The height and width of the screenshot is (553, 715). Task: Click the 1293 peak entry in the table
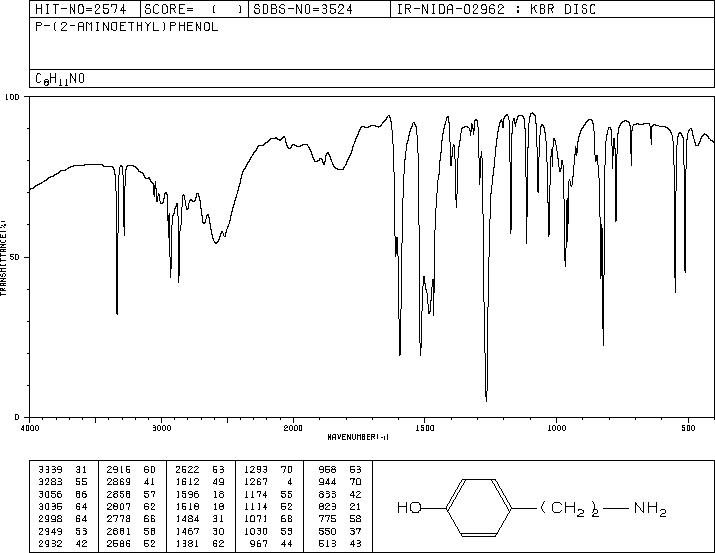(269, 470)
